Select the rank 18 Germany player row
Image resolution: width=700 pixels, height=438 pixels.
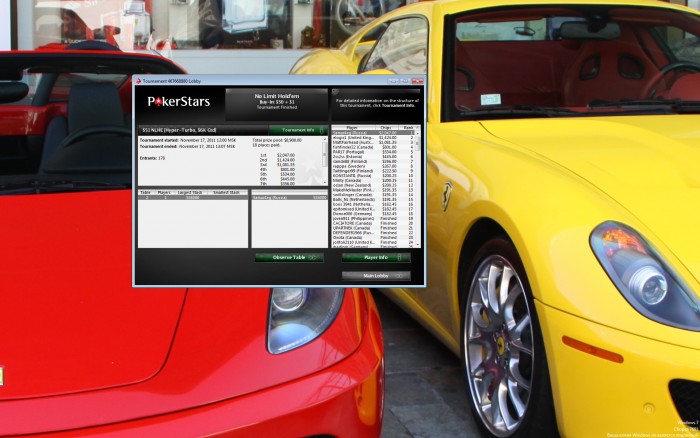(x=374, y=214)
